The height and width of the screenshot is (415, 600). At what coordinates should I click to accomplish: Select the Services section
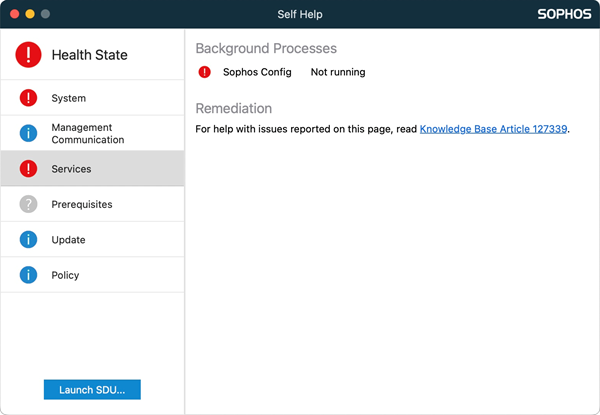[92, 169]
